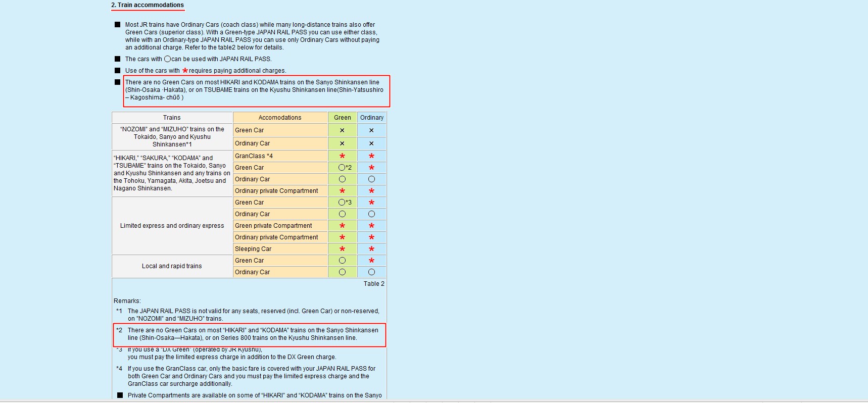Click the Green-column star in GranClass row
This screenshot has height=403, width=868.
(342, 156)
